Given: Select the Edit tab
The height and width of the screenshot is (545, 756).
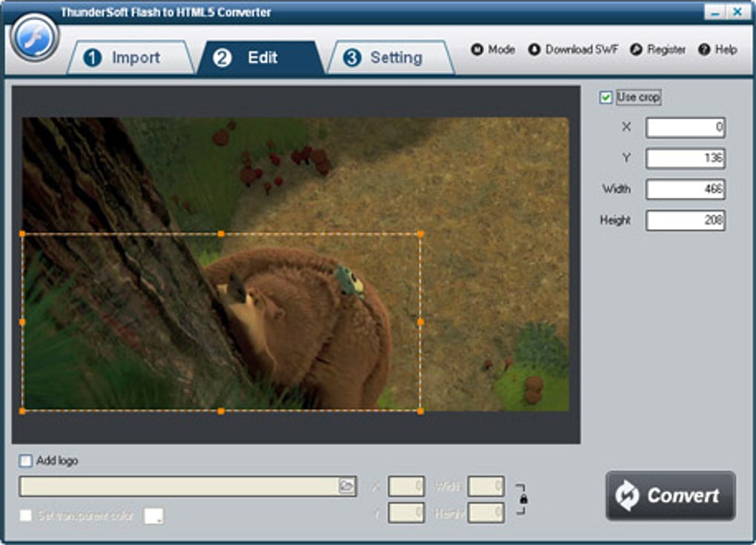Looking at the screenshot, I should 261,58.
